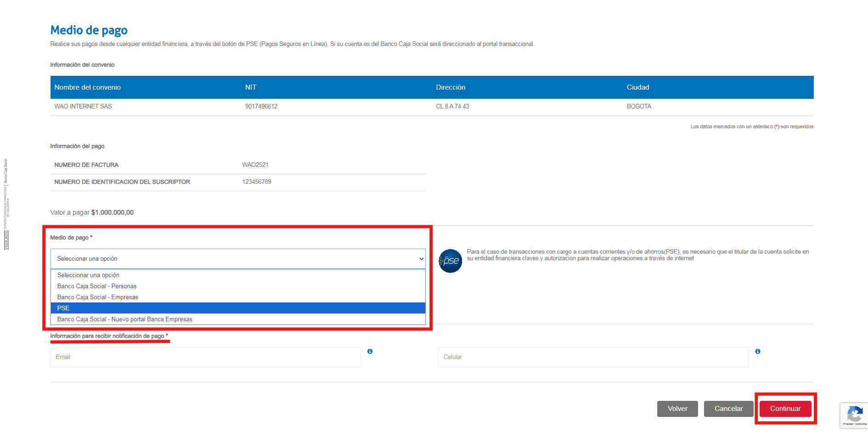Click the Continuar button

(x=785, y=409)
